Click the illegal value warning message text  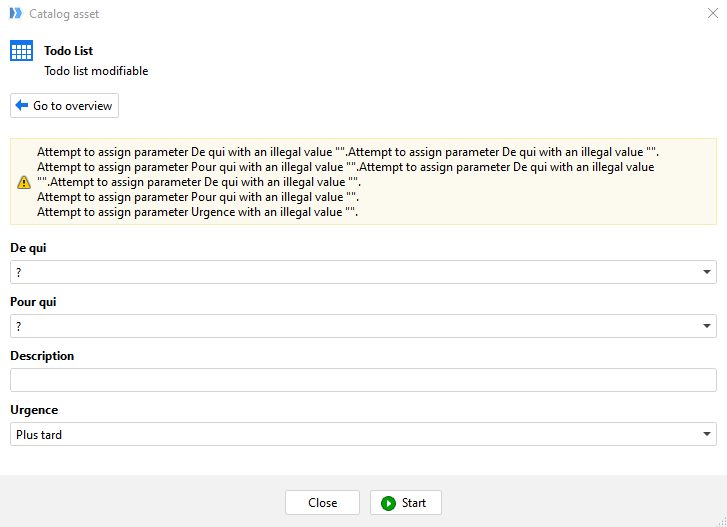point(348,182)
